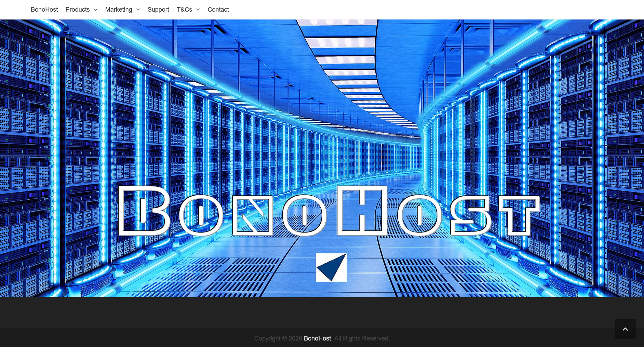Expand the Marketing dropdown chevron
644x347 pixels.
click(138, 10)
